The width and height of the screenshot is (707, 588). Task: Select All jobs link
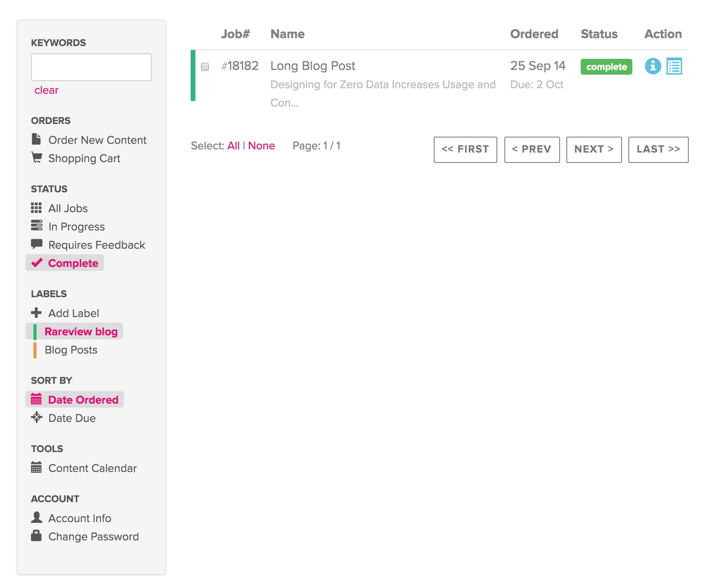pyautogui.click(x=234, y=146)
